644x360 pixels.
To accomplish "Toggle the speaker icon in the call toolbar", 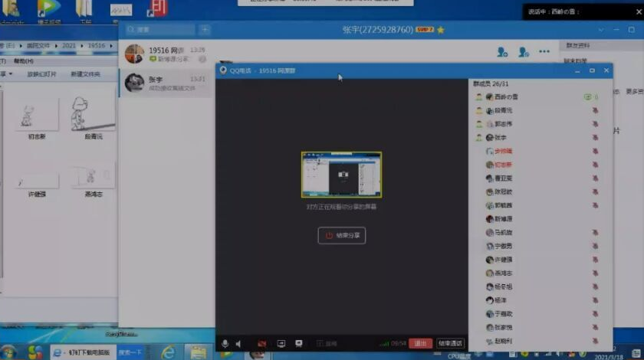I will click(x=238, y=344).
